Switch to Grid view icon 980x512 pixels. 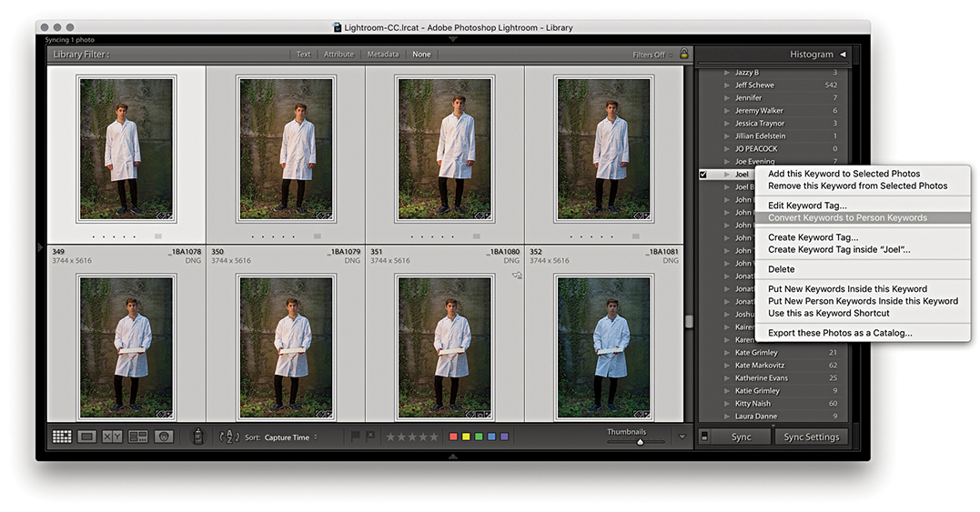[x=62, y=437]
